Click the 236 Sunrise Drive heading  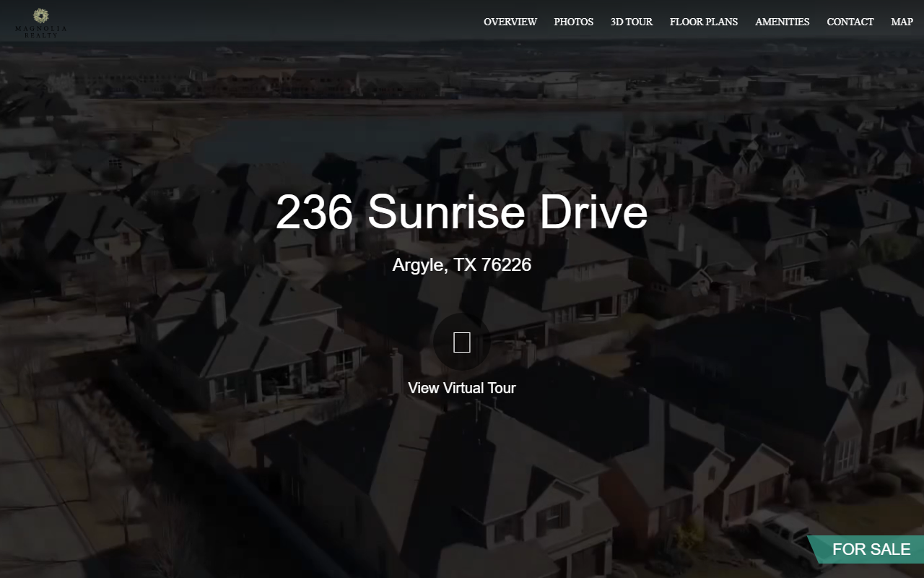pyautogui.click(x=462, y=212)
